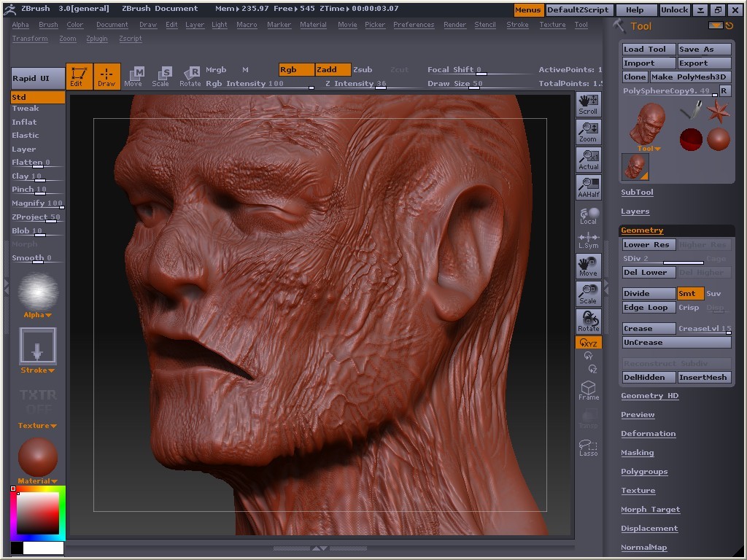Activate the Draw mode icon

107,76
